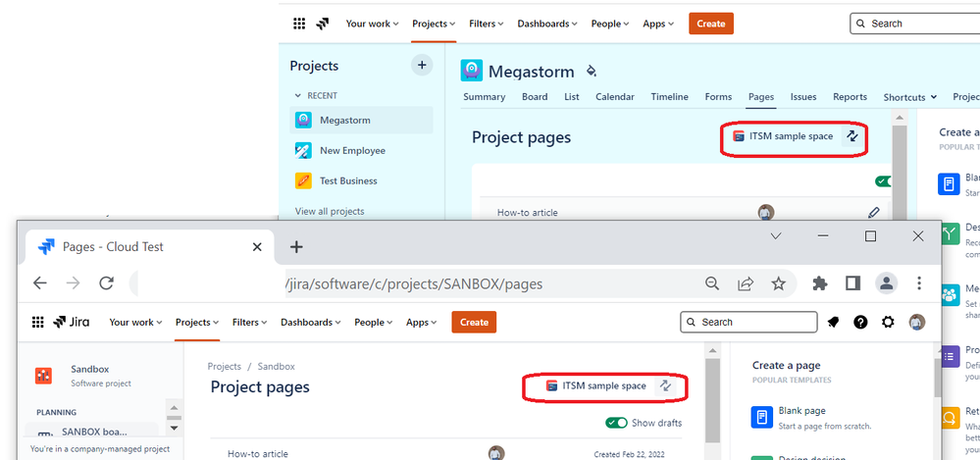Screen dimensions: 980x460
Task: Open user profile avatar in Jira header
Action: 917,323
